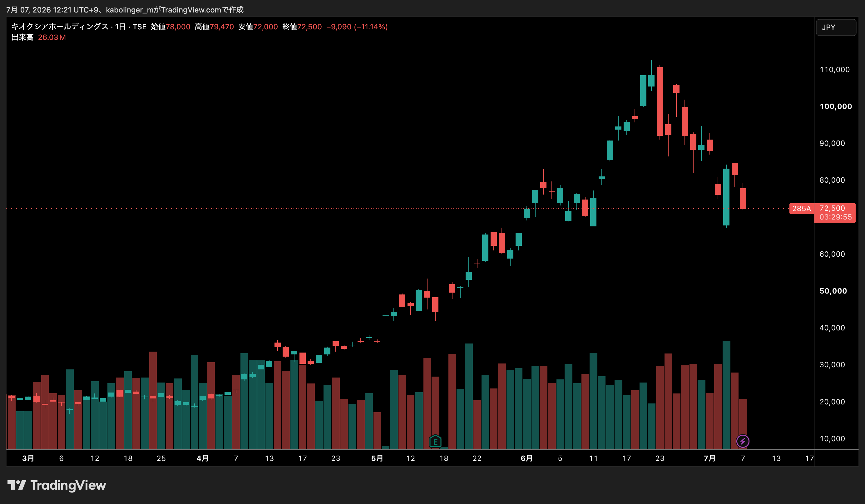
Task: Click the close value 終値 72,500 in the legend
Action: coord(302,27)
